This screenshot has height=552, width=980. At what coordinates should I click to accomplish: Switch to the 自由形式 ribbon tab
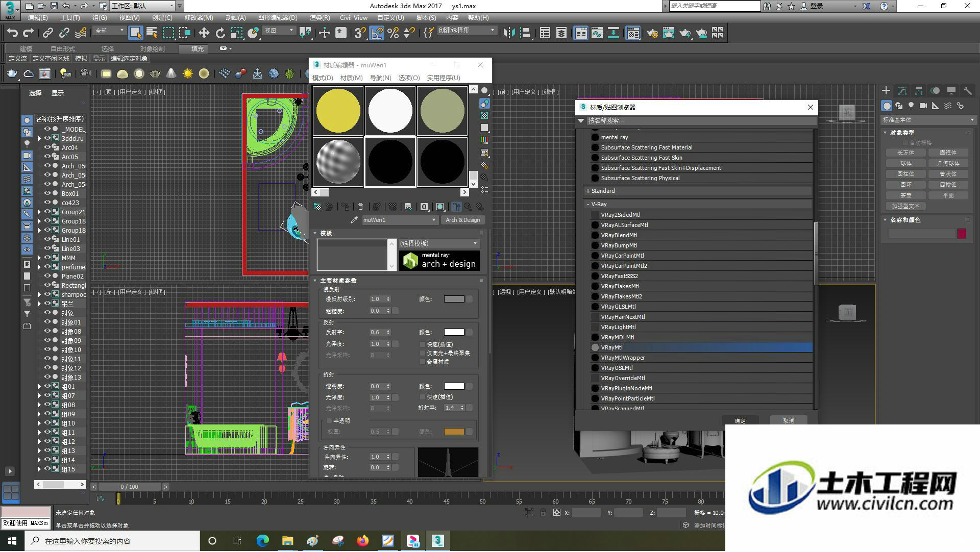[63, 48]
